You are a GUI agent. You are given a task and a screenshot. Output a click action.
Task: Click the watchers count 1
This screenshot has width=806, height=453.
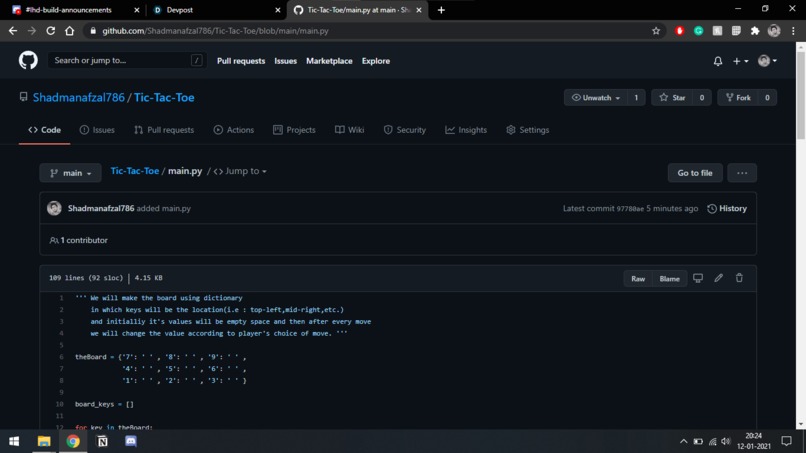point(636,98)
